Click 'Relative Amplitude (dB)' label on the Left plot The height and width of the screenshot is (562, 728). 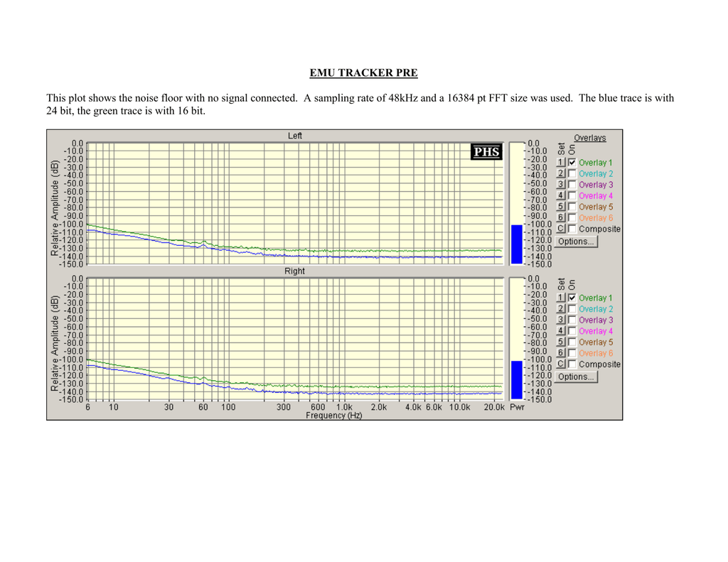tap(55, 208)
